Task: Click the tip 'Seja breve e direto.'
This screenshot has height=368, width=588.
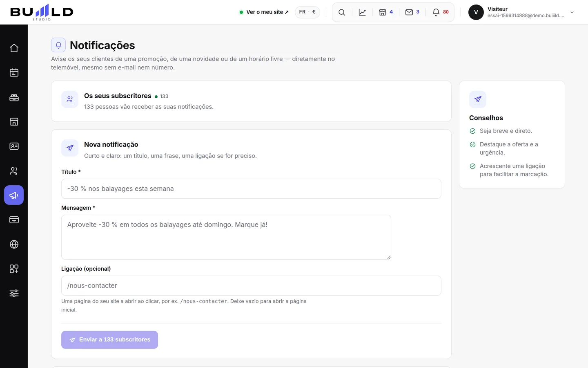Action: click(506, 131)
